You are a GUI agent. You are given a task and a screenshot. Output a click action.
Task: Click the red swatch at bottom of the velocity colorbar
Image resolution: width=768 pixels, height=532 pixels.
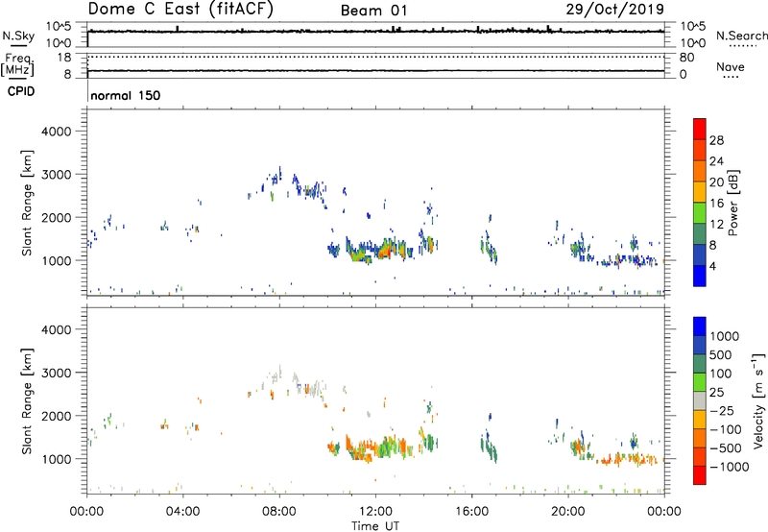click(700, 475)
